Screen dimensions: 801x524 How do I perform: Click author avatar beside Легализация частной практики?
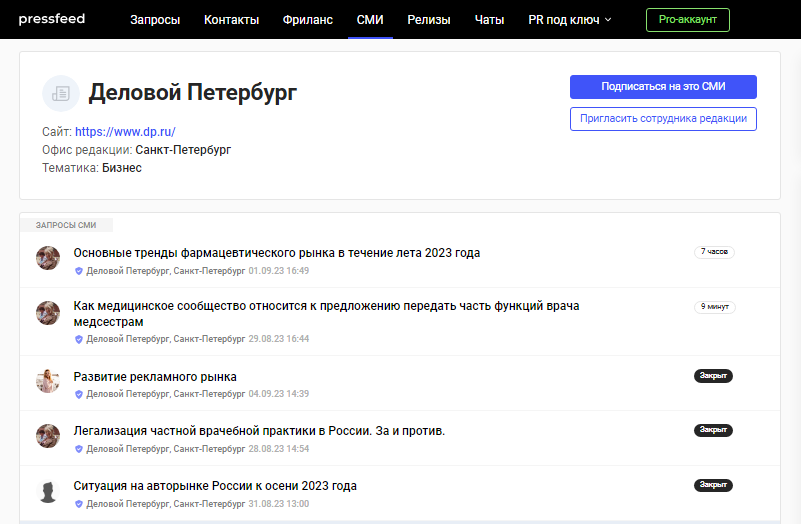pyautogui.click(x=48, y=436)
